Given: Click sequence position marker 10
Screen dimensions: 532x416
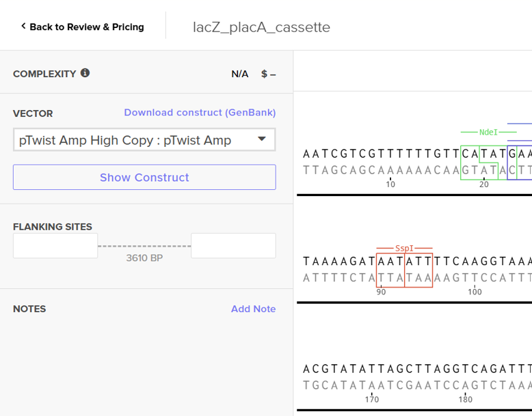Looking at the screenshot, I should 390,184.
